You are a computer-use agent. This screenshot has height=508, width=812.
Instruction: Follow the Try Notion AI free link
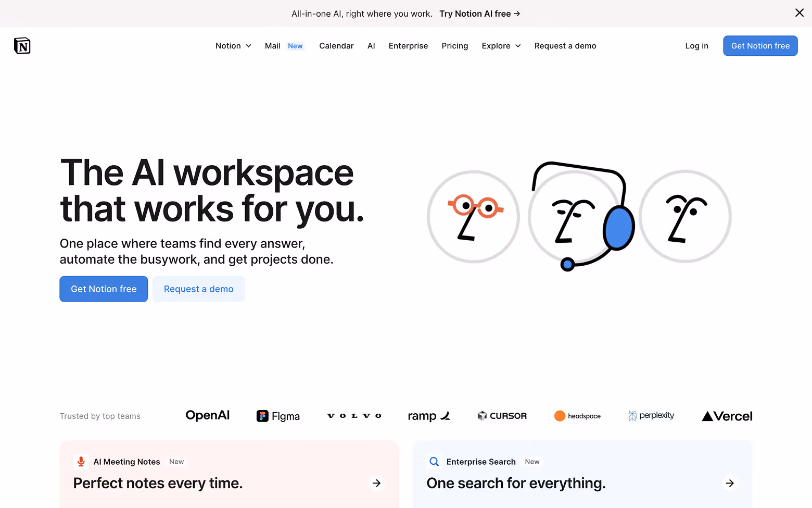click(479, 14)
